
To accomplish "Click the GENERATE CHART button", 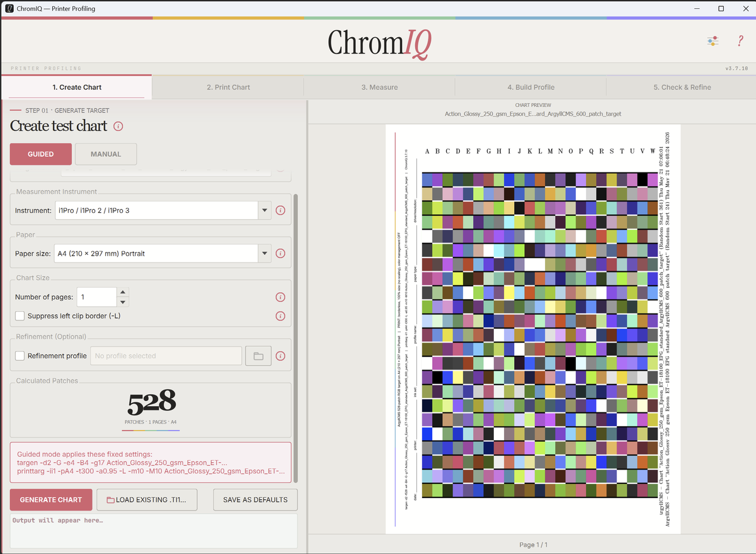I will pos(51,500).
